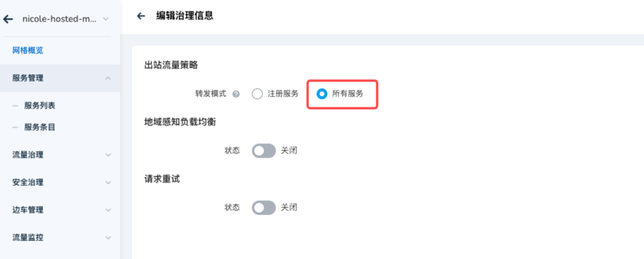Click the 安全治理 sidebar label
The image size is (644, 259).
28,182
